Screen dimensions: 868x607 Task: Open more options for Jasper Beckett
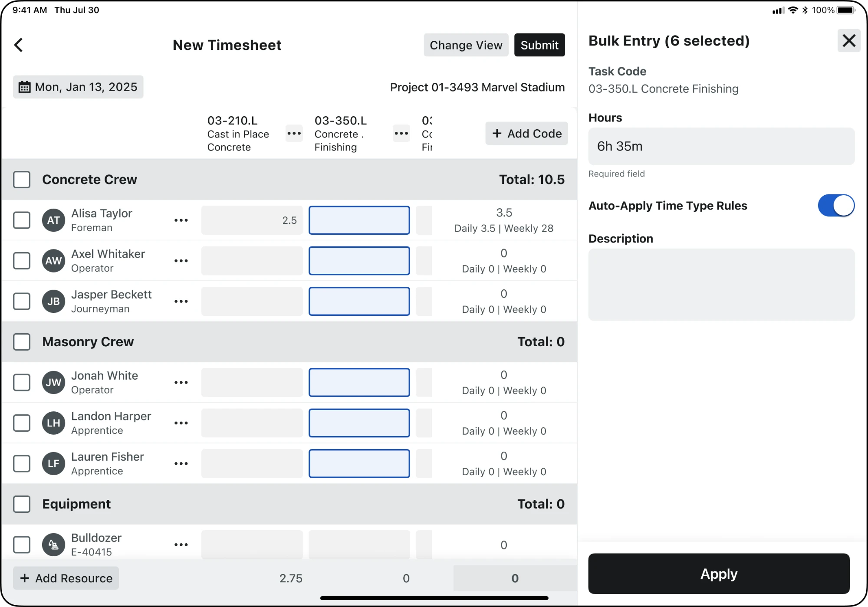pyautogui.click(x=181, y=301)
